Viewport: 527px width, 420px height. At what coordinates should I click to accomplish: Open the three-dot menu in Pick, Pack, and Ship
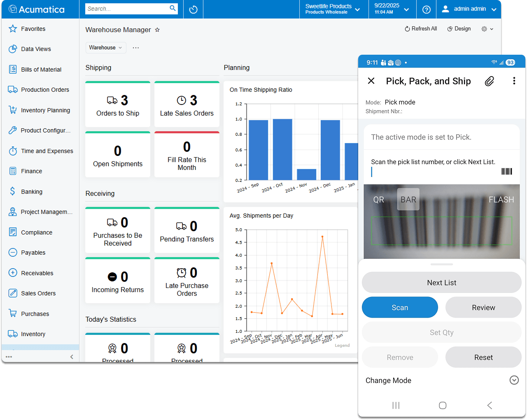[x=514, y=81]
